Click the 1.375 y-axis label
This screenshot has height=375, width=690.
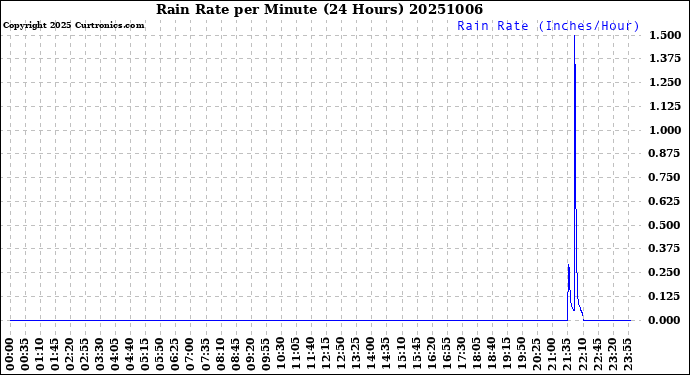(664, 59)
